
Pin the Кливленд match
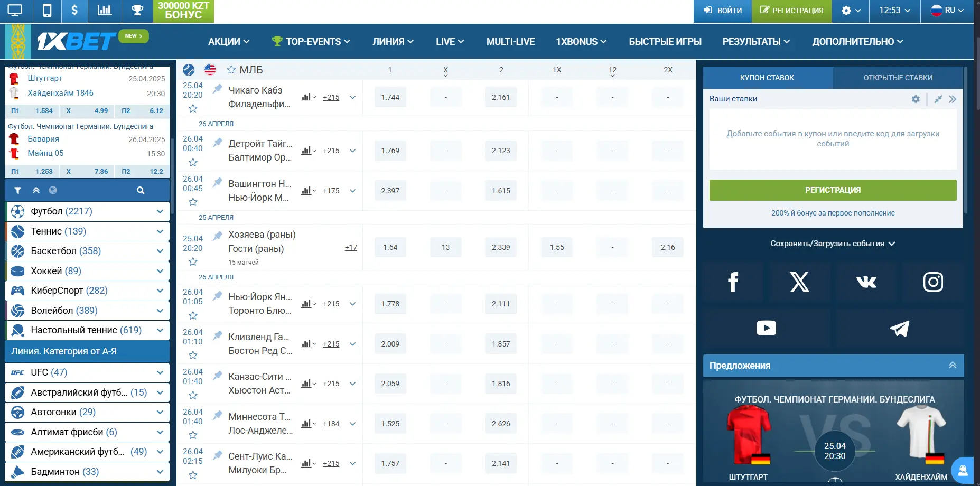[x=217, y=335]
